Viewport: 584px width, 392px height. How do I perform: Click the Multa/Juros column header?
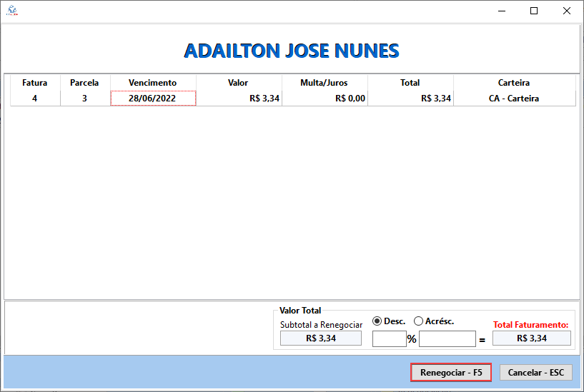click(x=324, y=83)
